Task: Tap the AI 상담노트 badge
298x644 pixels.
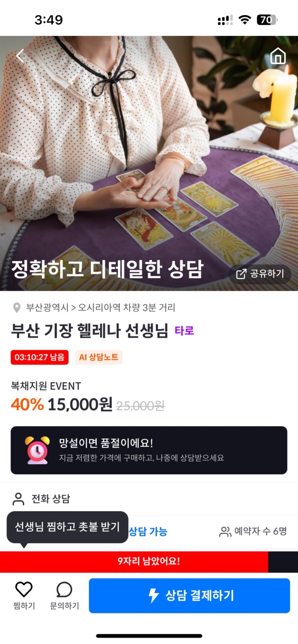Action: coord(99,357)
